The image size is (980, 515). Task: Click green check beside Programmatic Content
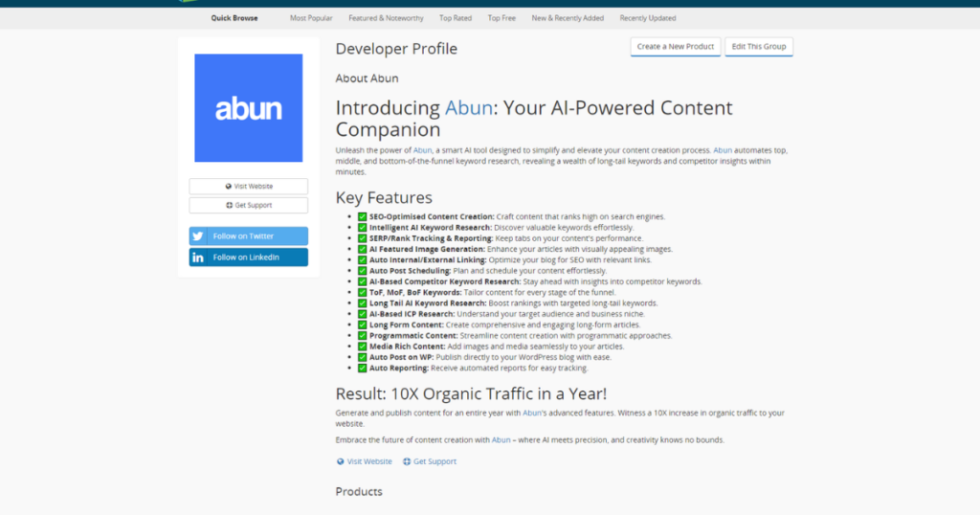pyautogui.click(x=362, y=336)
